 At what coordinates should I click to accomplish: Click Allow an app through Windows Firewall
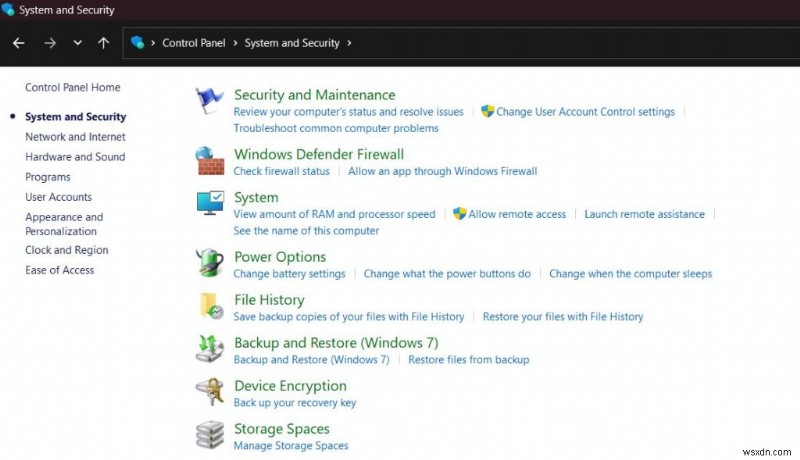[x=442, y=171]
